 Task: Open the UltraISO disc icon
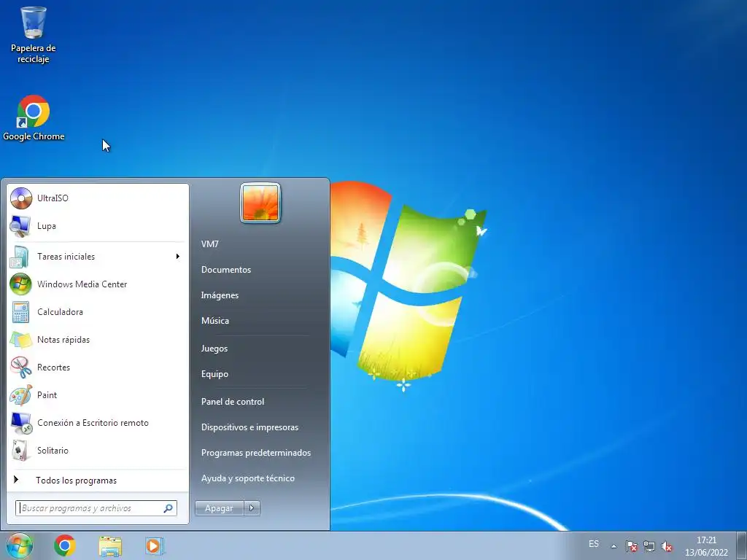pyautogui.click(x=21, y=198)
